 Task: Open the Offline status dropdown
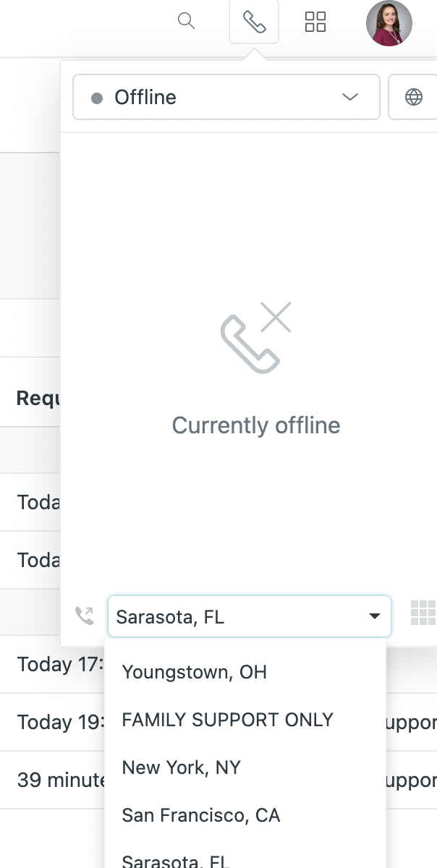[x=226, y=97]
